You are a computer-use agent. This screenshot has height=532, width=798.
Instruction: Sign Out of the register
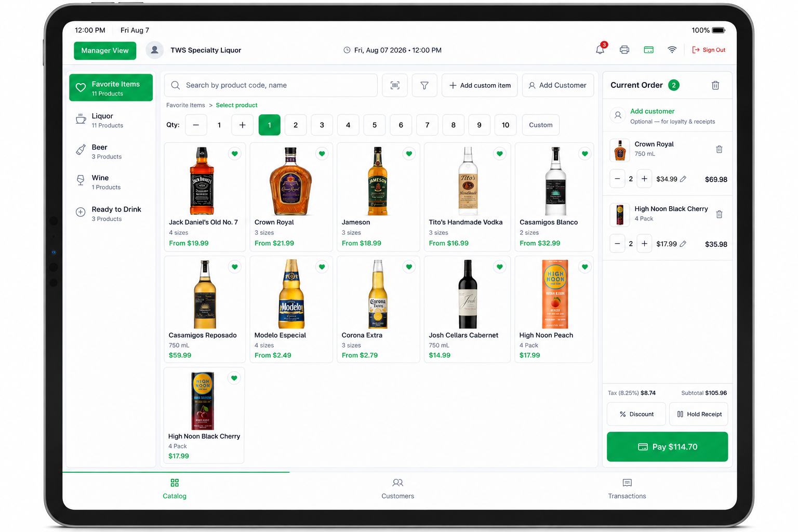709,50
